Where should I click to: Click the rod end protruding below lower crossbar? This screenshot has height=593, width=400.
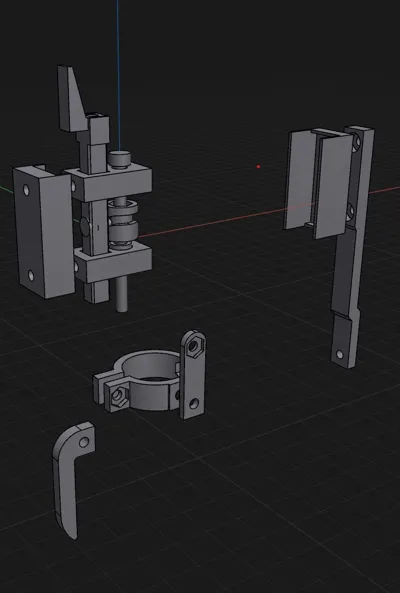(121, 295)
